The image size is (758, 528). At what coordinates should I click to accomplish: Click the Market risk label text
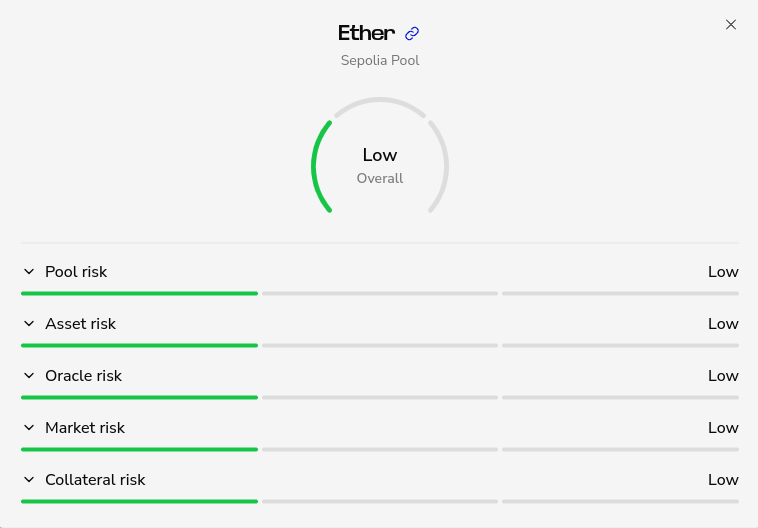click(x=85, y=428)
